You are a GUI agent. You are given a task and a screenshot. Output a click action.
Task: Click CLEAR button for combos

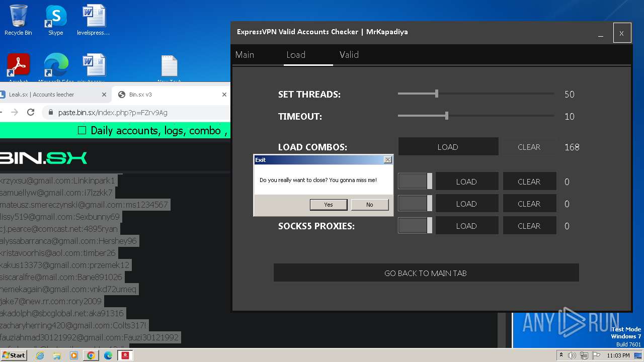pyautogui.click(x=529, y=147)
